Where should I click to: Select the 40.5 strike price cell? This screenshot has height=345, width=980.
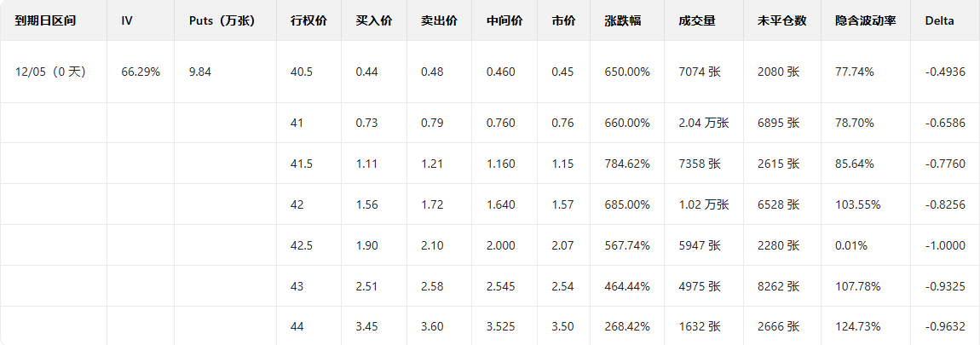[x=302, y=72]
